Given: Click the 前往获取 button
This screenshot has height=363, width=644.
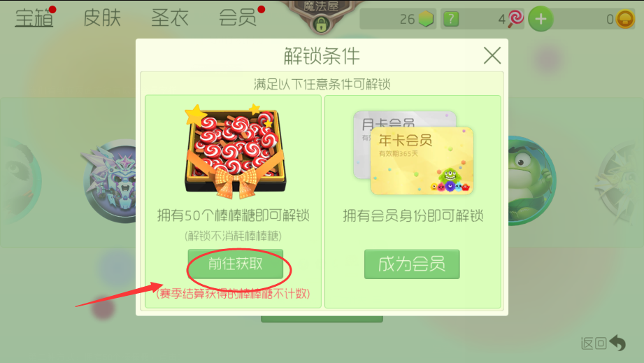Looking at the screenshot, I should (236, 264).
